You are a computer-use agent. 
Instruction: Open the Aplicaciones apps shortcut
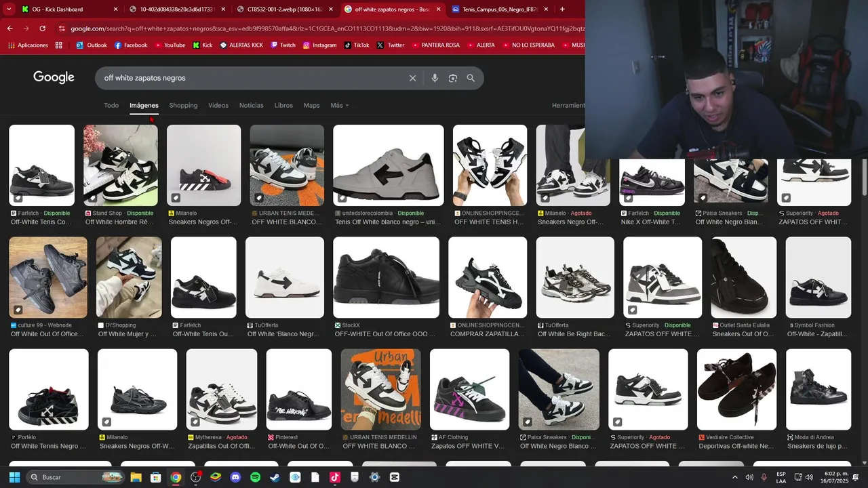point(28,45)
